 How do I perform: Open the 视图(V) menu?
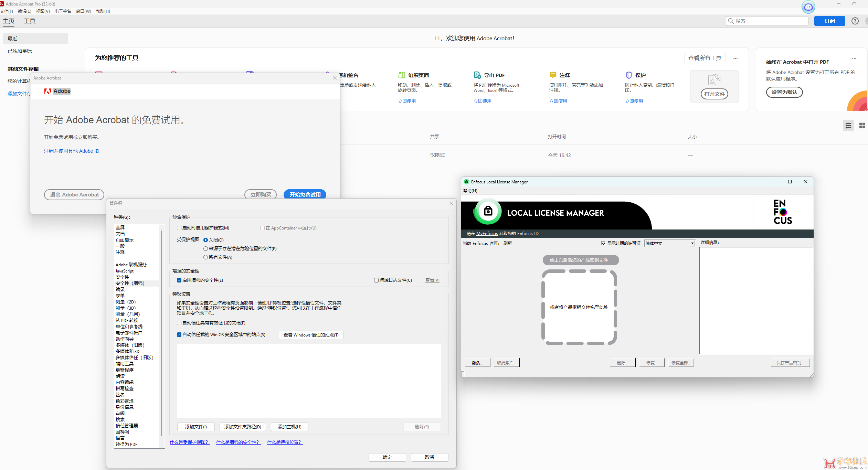43,11
